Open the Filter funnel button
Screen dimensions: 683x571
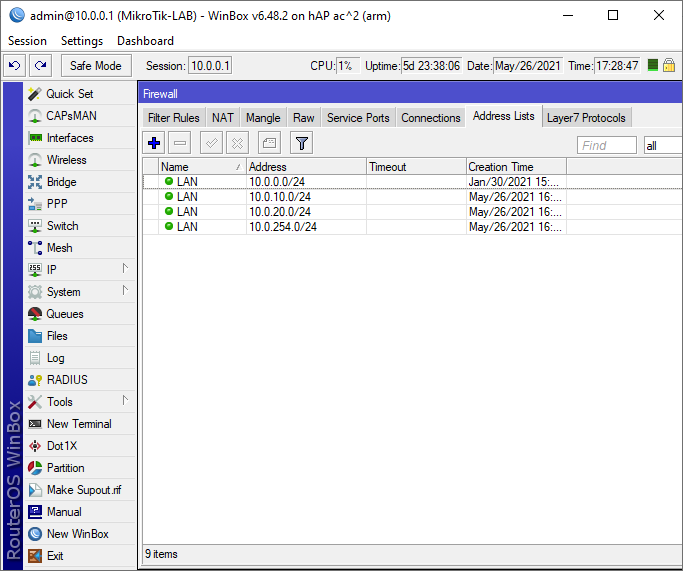pyautogui.click(x=301, y=143)
